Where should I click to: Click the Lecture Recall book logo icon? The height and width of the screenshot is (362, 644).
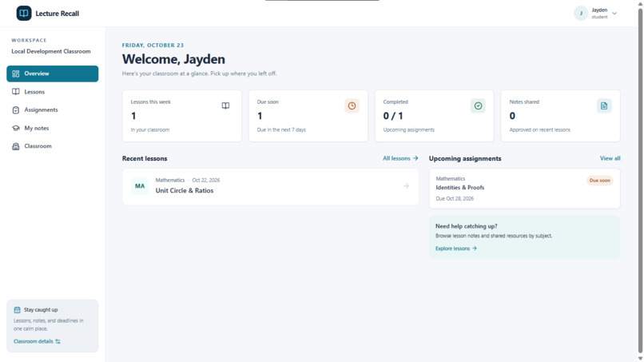click(x=24, y=13)
